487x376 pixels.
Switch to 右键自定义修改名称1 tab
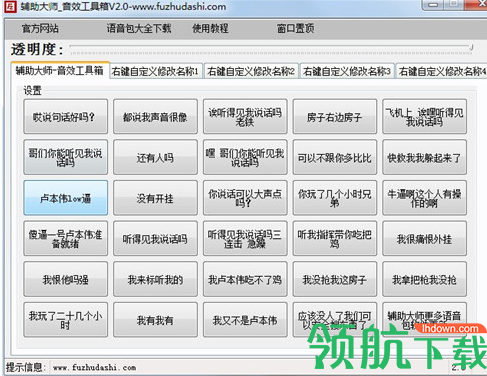click(156, 71)
